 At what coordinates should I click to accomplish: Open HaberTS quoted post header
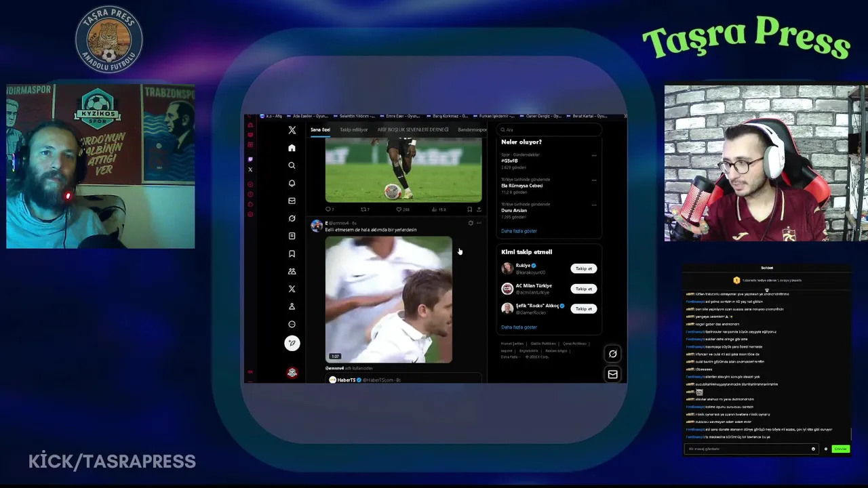click(x=365, y=380)
